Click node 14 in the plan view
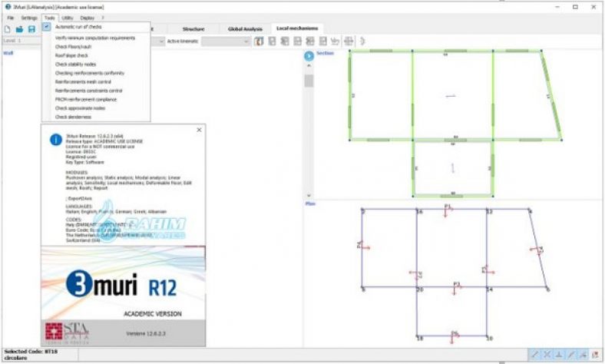Image resolution: width=605 pixels, height=364 pixels. 490,289
